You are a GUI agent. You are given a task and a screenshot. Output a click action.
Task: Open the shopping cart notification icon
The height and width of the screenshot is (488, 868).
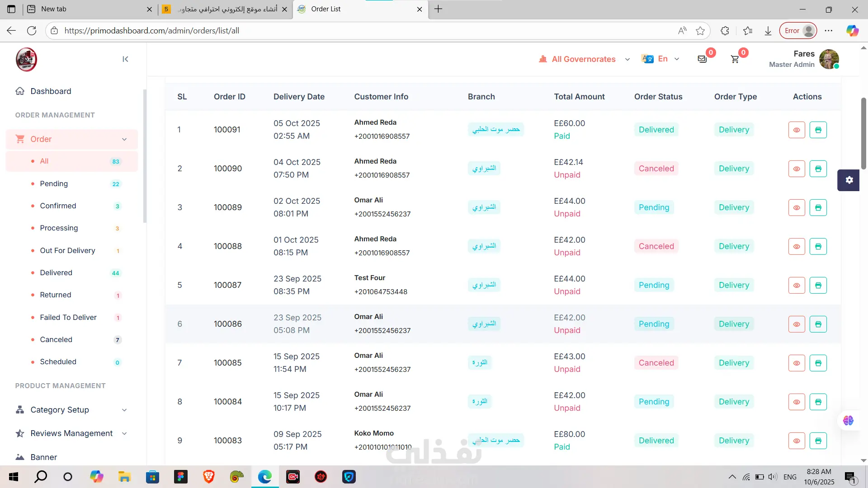pos(735,59)
